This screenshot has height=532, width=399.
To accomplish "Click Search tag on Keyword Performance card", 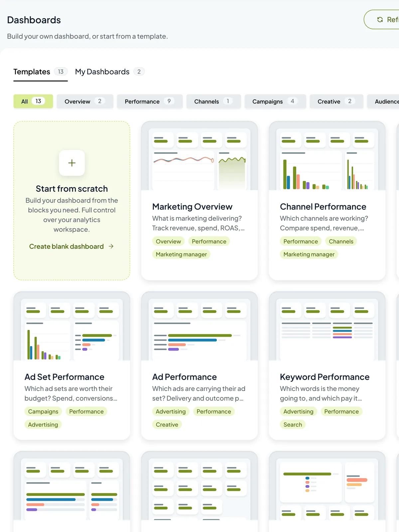I will pyautogui.click(x=293, y=425).
